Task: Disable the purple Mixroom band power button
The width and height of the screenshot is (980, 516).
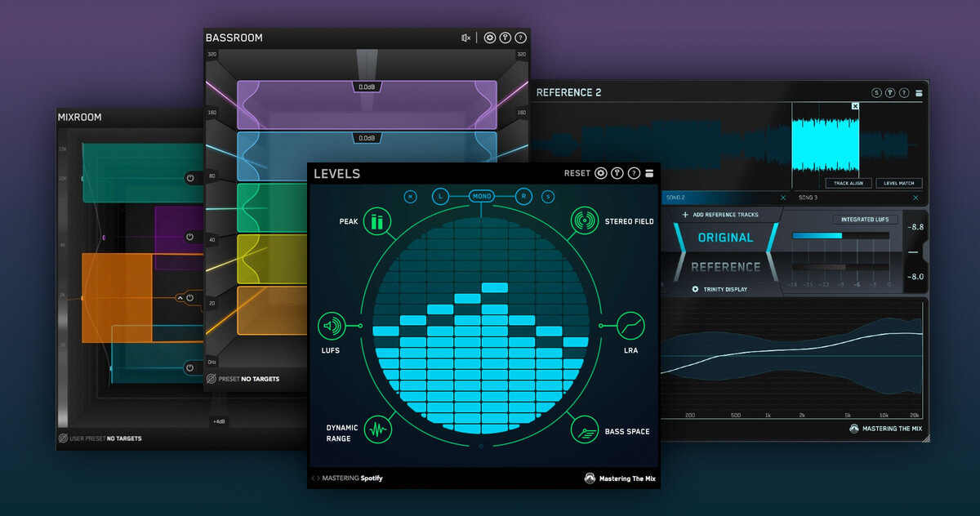Action: point(189,238)
